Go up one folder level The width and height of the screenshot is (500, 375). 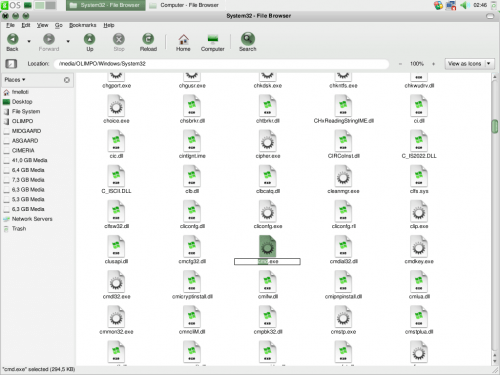tap(89, 42)
